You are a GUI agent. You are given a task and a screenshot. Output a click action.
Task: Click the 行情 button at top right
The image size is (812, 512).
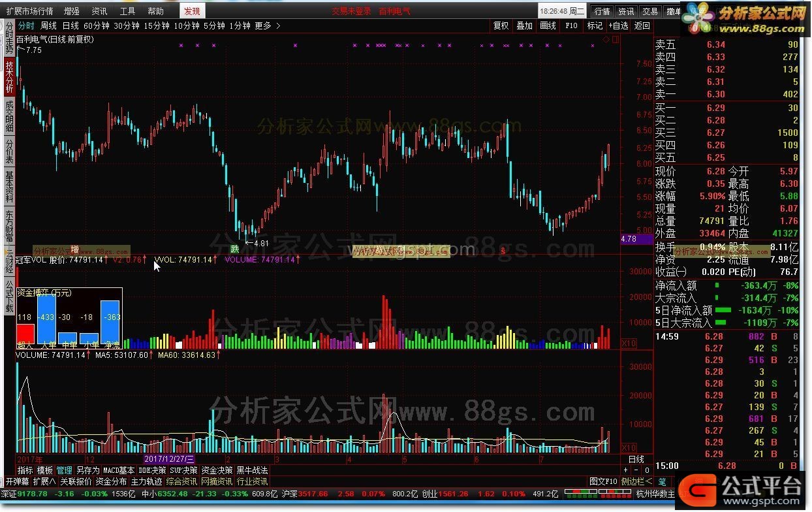click(x=601, y=12)
